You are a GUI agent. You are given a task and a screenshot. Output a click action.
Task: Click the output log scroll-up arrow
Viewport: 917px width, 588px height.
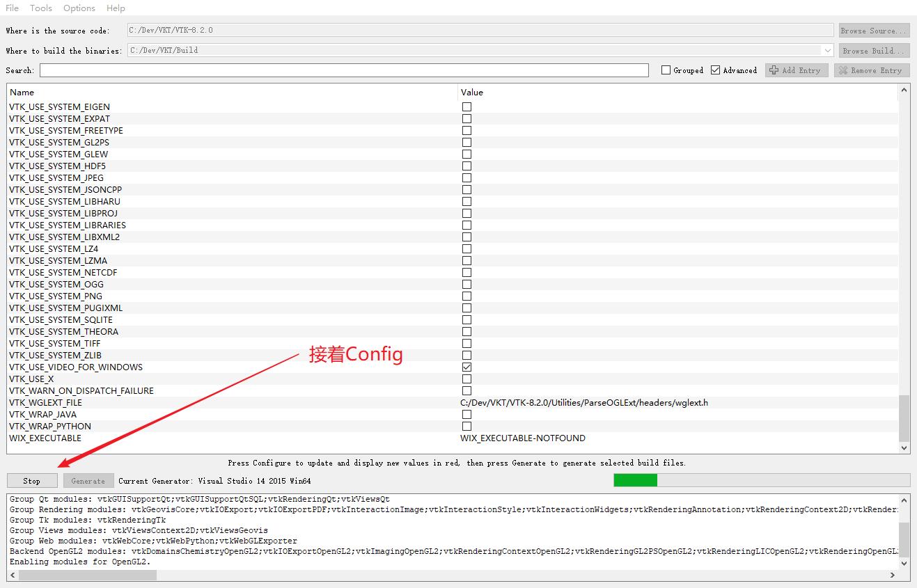pos(904,500)
